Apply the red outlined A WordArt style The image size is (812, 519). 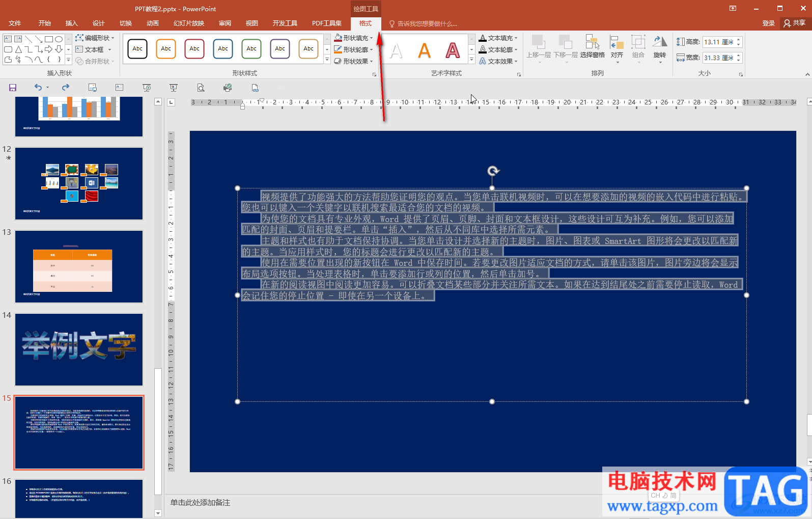coord(453,50)
